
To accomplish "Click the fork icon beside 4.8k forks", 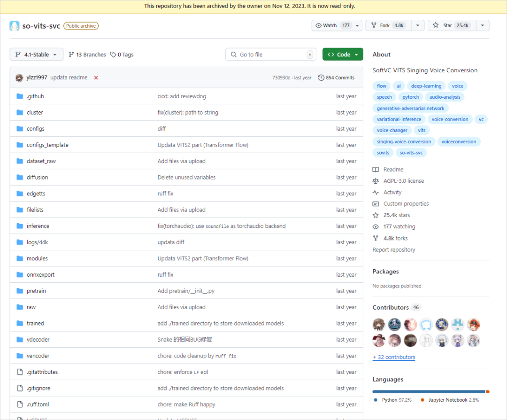I will [376, 238].
